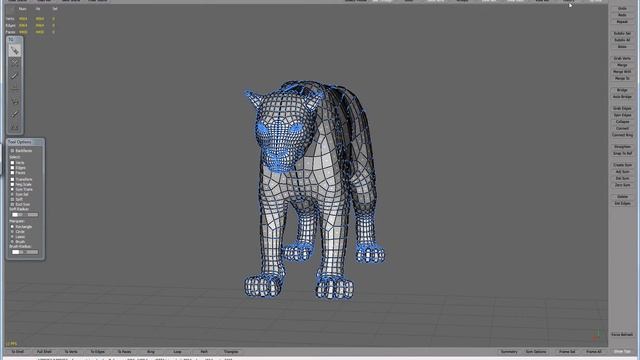Click the Spin Edges button
The image size is (640, 360).
[622, 115]
